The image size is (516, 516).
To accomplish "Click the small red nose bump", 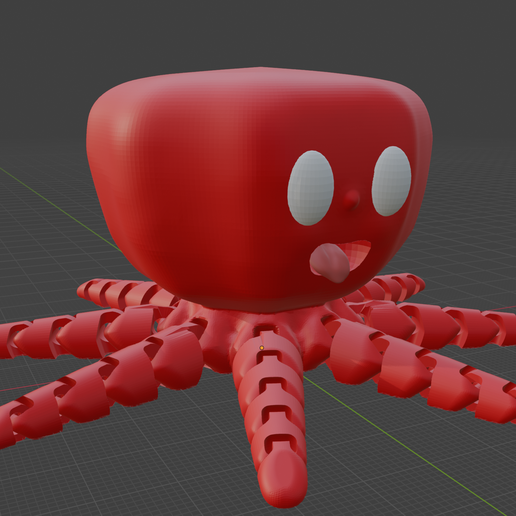I will tap(352, 200).
